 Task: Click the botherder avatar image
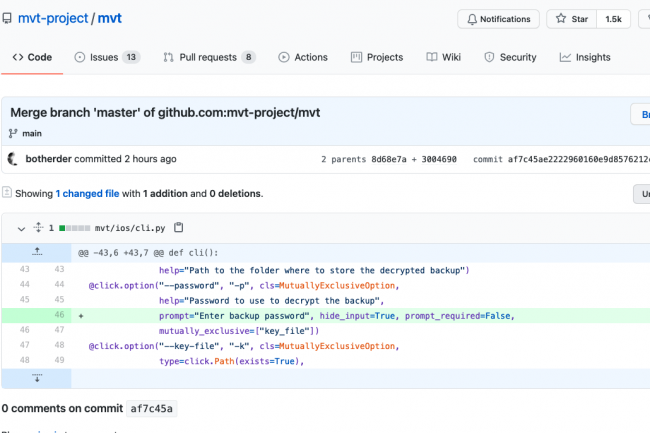[x=13, y=159]
